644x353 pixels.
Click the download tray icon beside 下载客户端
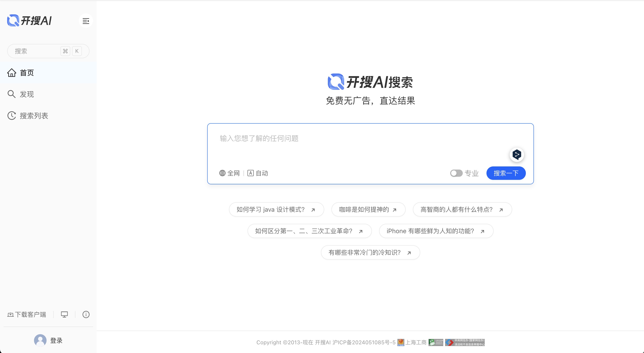point(10,315)
